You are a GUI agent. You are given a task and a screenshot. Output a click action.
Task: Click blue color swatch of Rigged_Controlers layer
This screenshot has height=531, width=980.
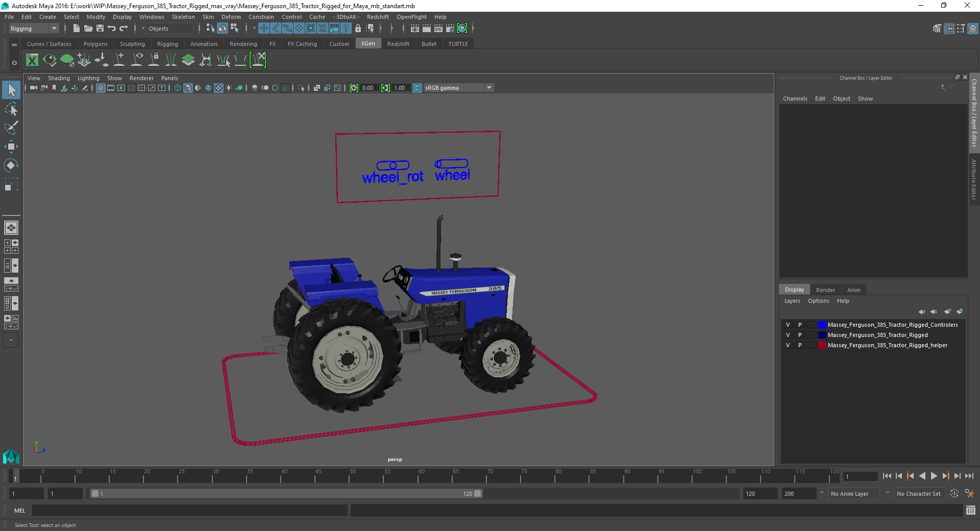(822, 325)
